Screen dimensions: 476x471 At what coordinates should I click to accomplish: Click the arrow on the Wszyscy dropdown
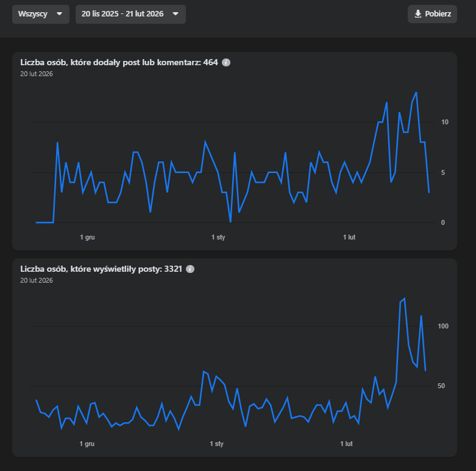(59, 14)
